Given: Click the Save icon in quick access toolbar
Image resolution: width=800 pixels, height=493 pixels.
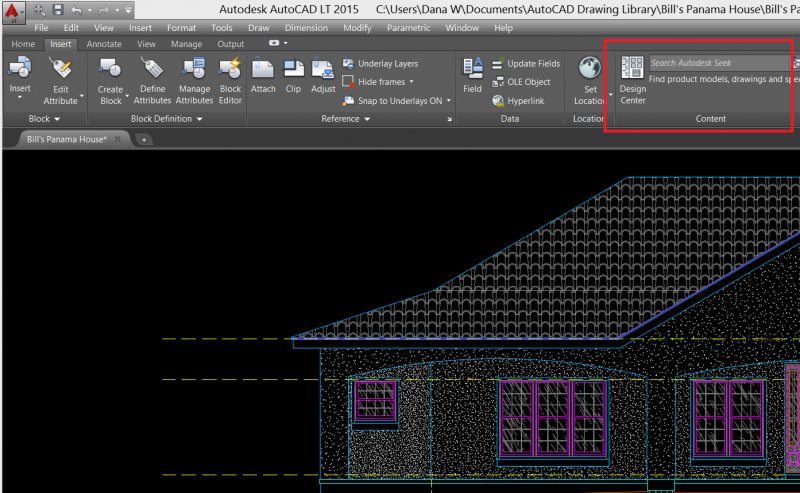Looking at the screenshot, I should pos(58,9).
